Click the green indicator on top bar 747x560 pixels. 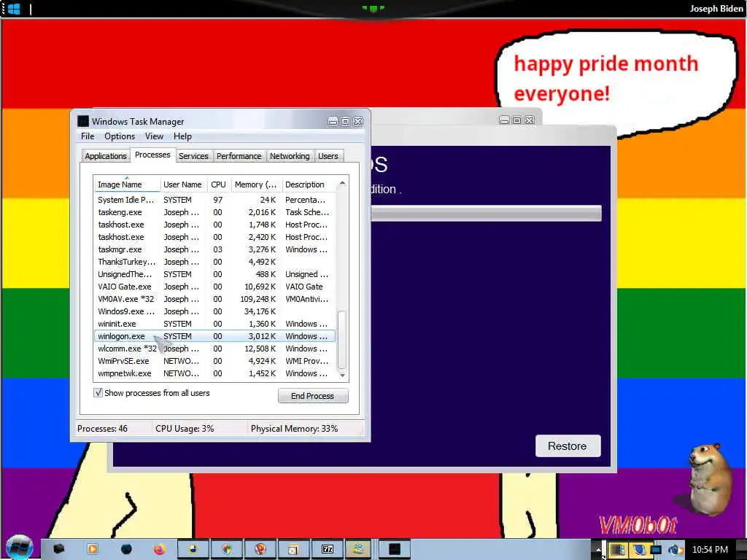tap(373, 8)
